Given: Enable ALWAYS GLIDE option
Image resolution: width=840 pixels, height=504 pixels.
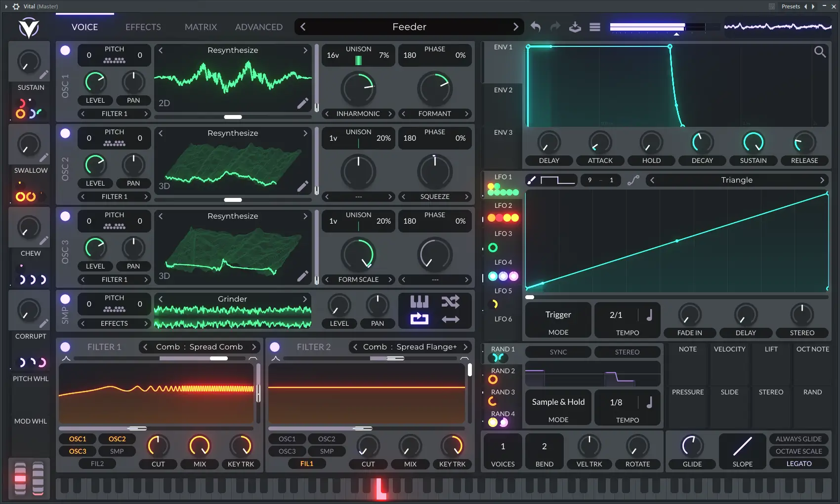Looking at the screenshot, I should 798,439.
